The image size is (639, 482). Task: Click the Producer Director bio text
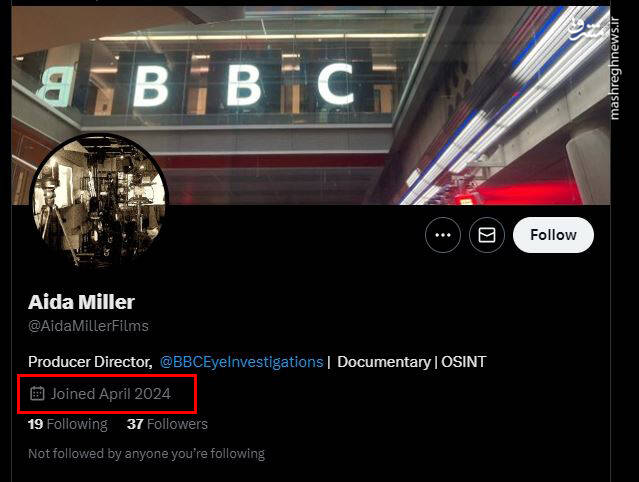(90, 361)
